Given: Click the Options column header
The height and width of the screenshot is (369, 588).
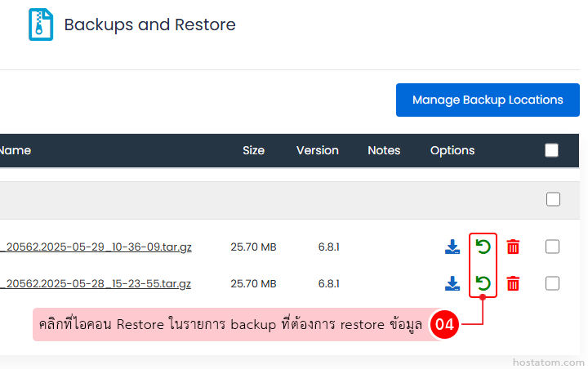Looking at the screenshot, I should tap(452, 150).
